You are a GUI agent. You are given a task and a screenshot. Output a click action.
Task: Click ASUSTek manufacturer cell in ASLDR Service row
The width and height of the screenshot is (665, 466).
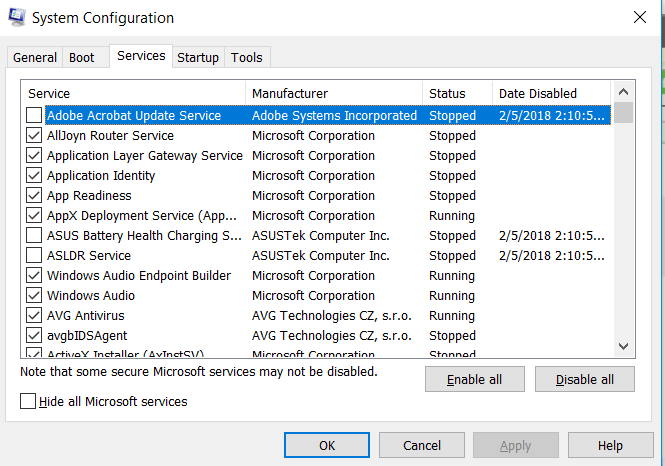coord(321,255)
